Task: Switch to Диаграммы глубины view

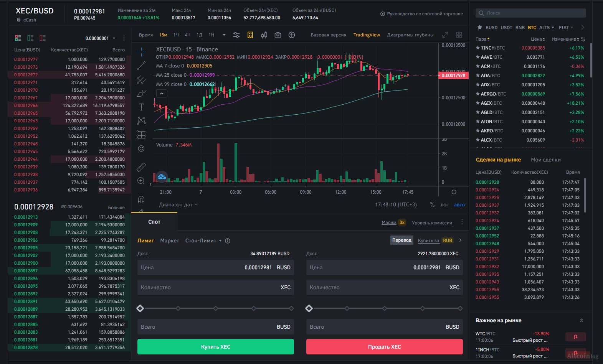Action: (410, 35)
